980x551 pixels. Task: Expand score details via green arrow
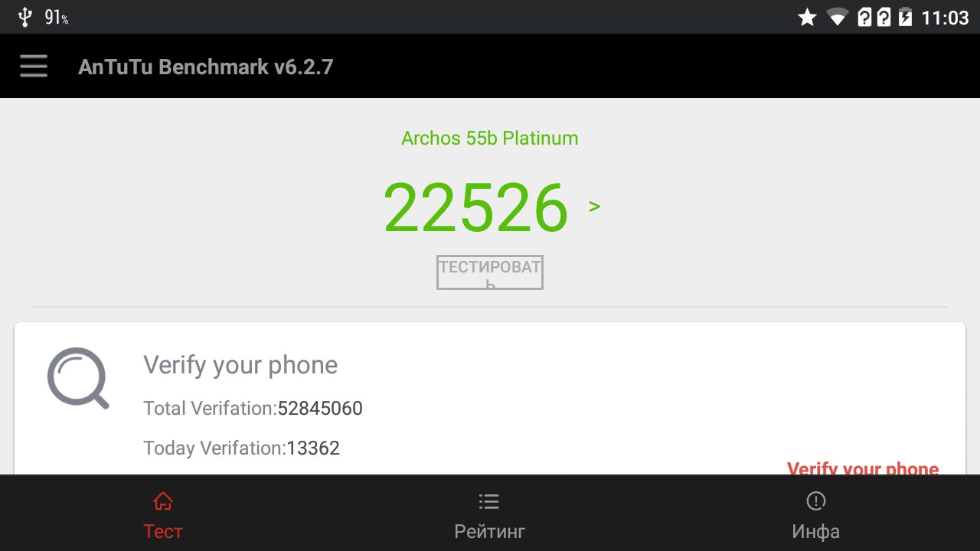coord(594,207)
